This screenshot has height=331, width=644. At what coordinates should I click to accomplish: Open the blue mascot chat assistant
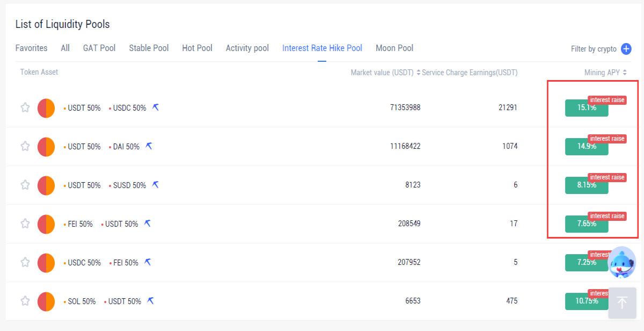[x=623, y=262]
